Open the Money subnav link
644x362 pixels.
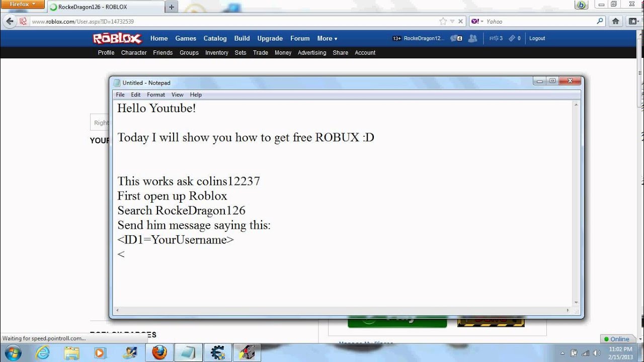click(283, 53)
